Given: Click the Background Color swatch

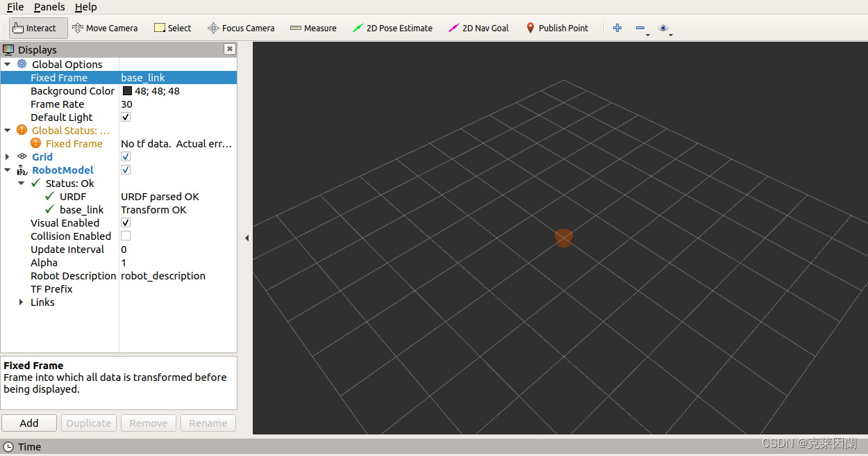Looking at the screenshot, I should coord(127,90).
